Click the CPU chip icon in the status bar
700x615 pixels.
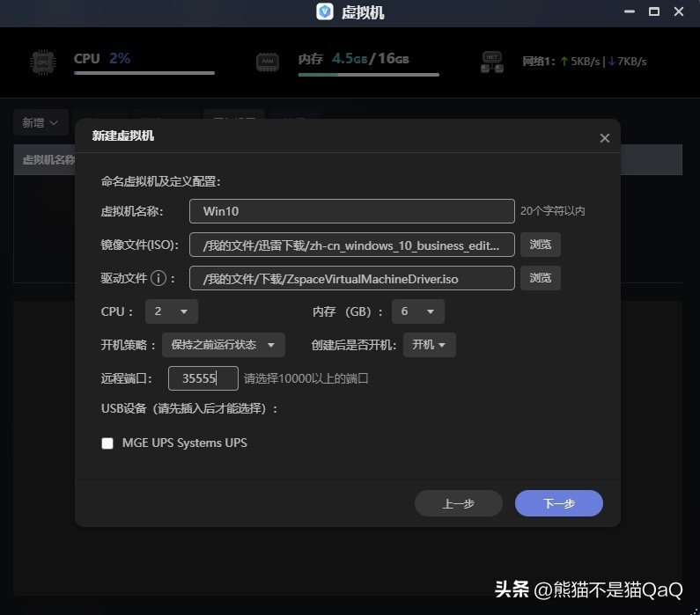tap(43, 62)
